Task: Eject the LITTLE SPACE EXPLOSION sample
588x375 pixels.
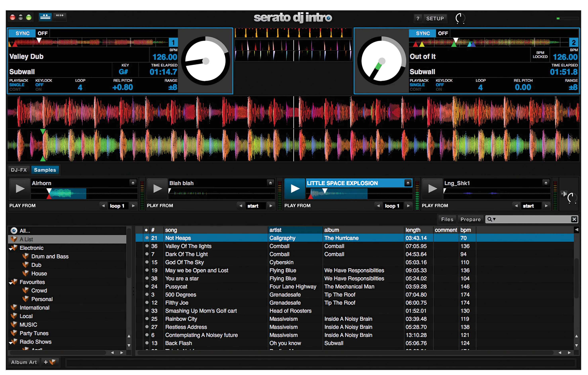Action: (x=408, y=183)
